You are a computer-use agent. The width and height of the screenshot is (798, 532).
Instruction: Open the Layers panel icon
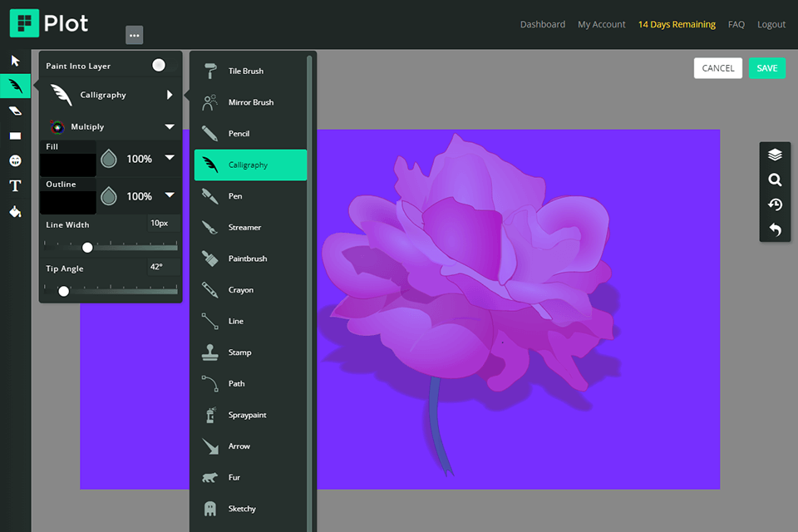pos(775,155)
